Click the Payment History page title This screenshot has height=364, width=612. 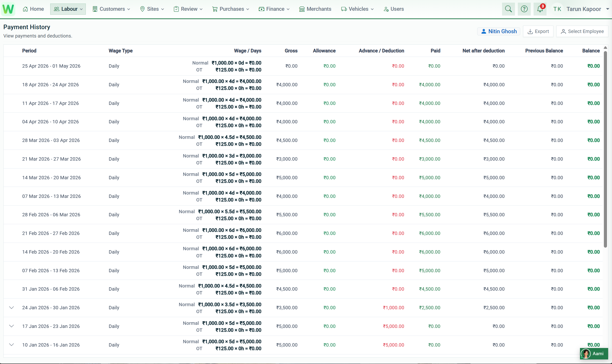27,27
